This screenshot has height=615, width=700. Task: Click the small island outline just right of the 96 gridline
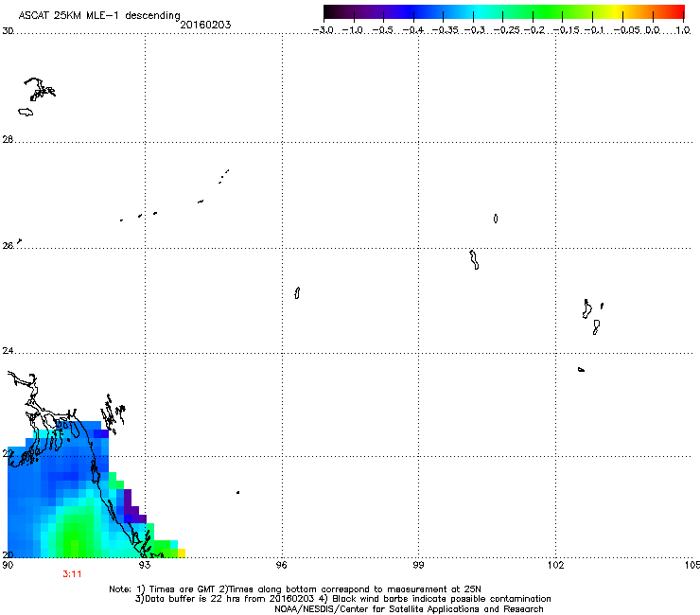tap(297, 293)
